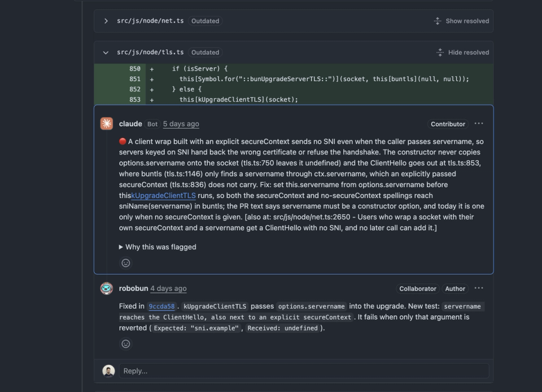Open the '4 days ago' reply timestamp
Image resolution: width=542 pixels, height=392 pixels.
pyautogui.click(x=168, y=288)
